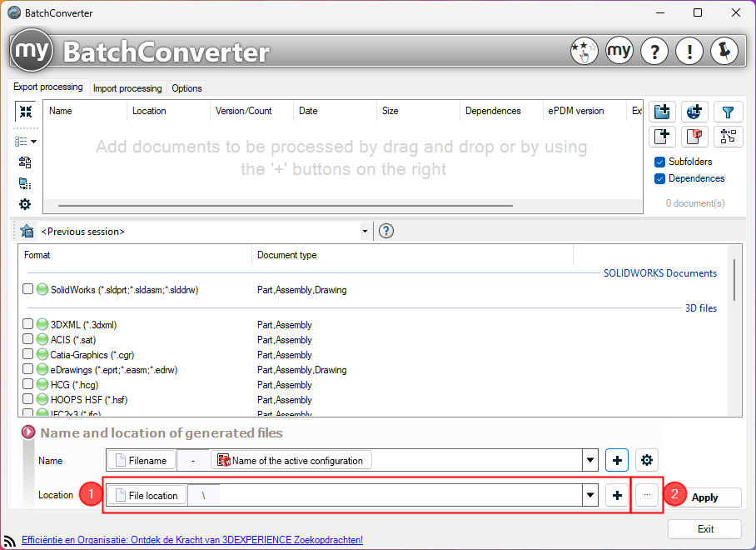Switch to the Export processing tab
The image size is (756, 550).
48,87
